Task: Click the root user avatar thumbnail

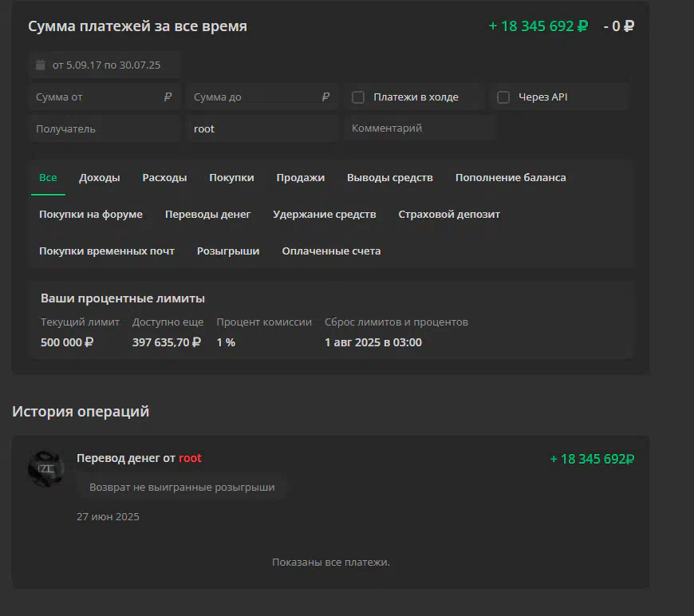Action: [x=46, y=469]
